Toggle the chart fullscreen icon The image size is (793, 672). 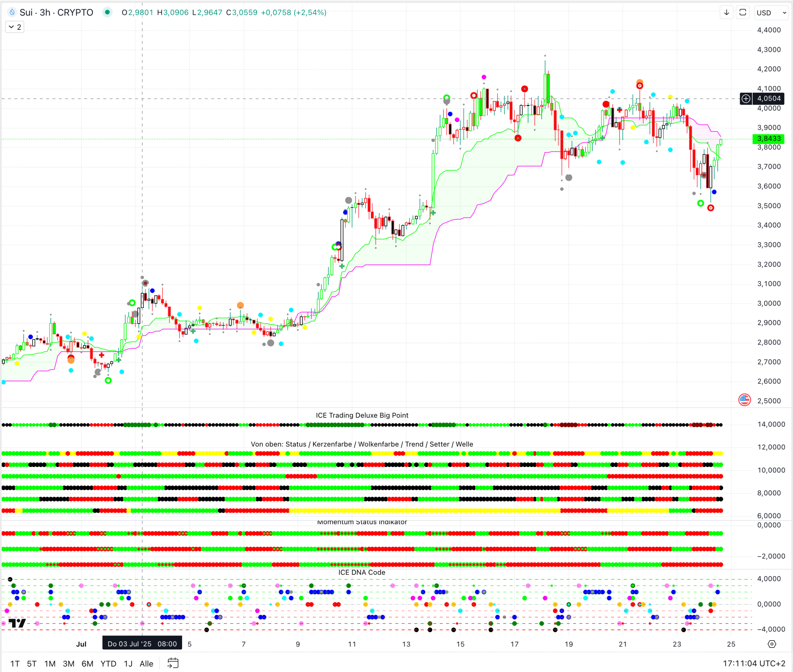(x=742, y=12)
